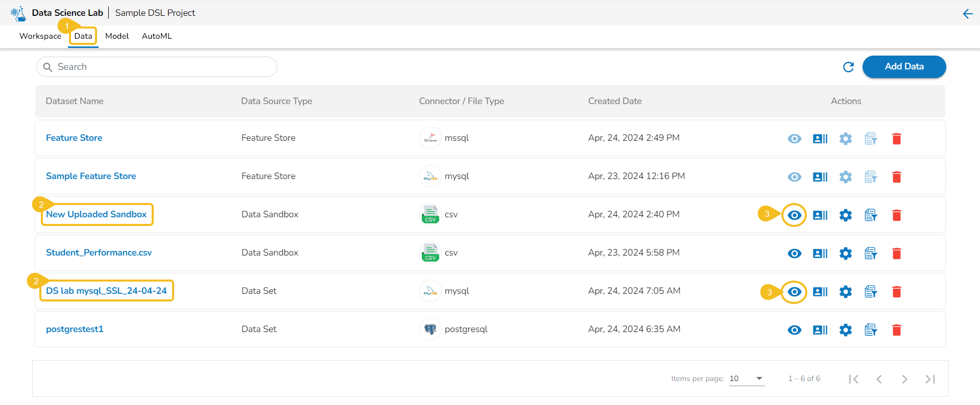Open data profile icon for DS lab mysql_SSL_24-04-24
The image size is (980, 405).
(820, 292)
